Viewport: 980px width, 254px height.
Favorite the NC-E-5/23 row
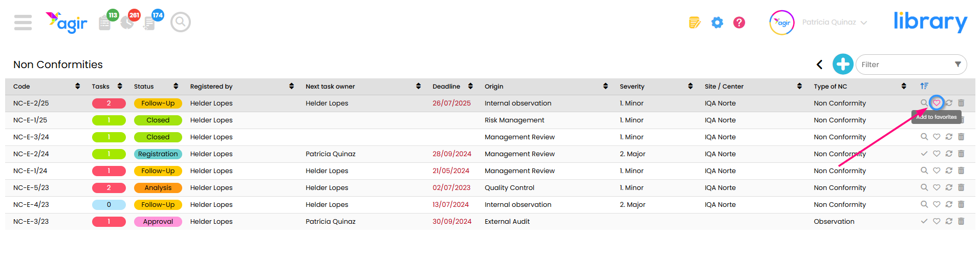pyautogui.click(x=937, y=187)
